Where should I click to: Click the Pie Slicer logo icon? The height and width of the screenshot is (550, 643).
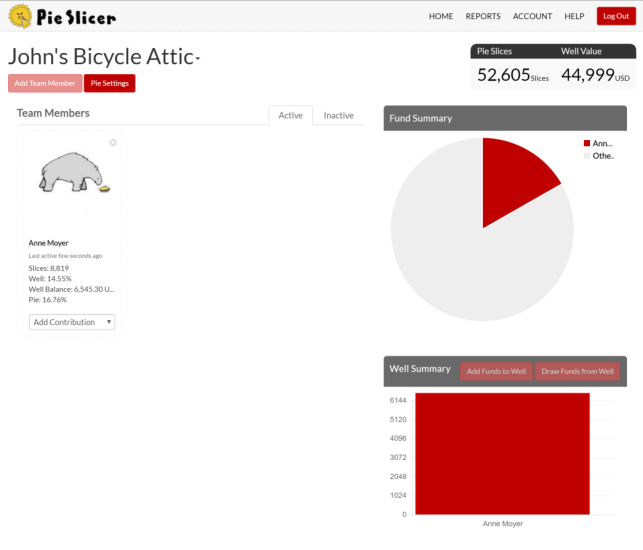(19, 15)
